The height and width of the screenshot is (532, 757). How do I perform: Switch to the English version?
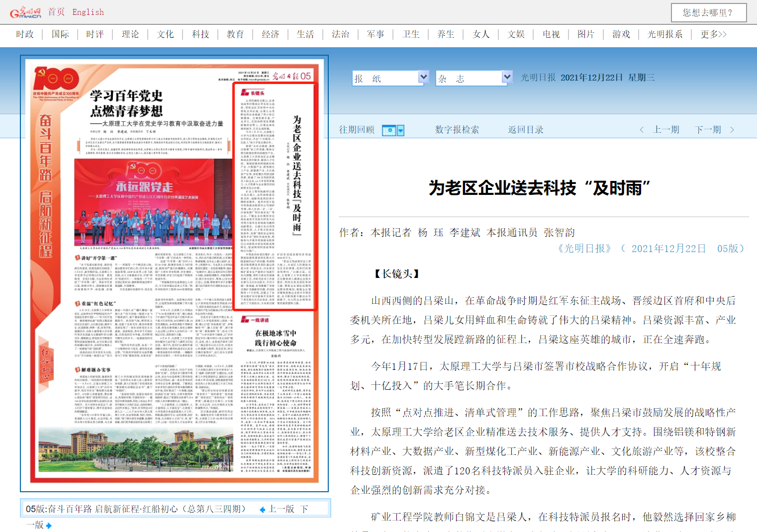tap(88, 12)
